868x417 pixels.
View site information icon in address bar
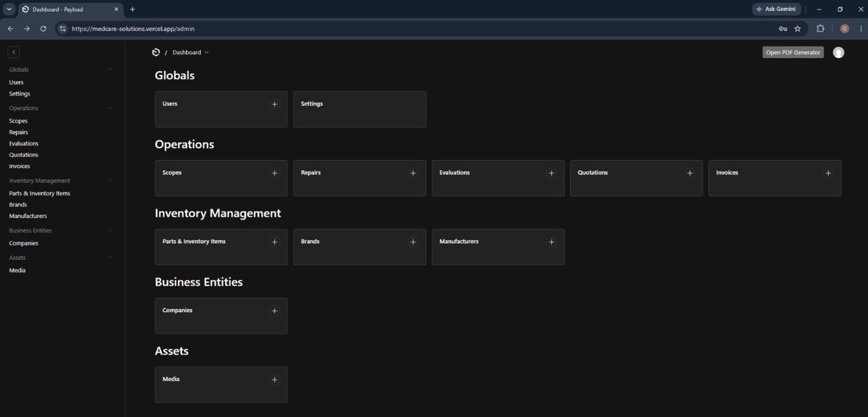click(x=63, y=29)
